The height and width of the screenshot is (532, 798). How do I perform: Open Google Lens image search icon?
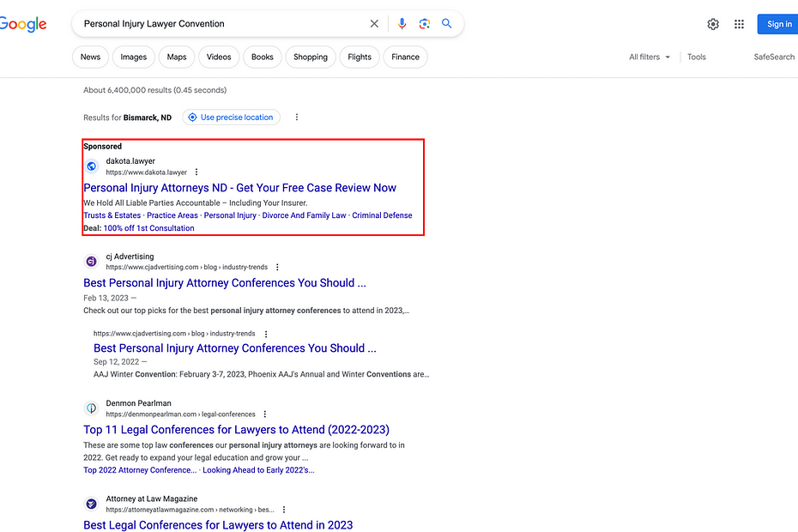425,23
